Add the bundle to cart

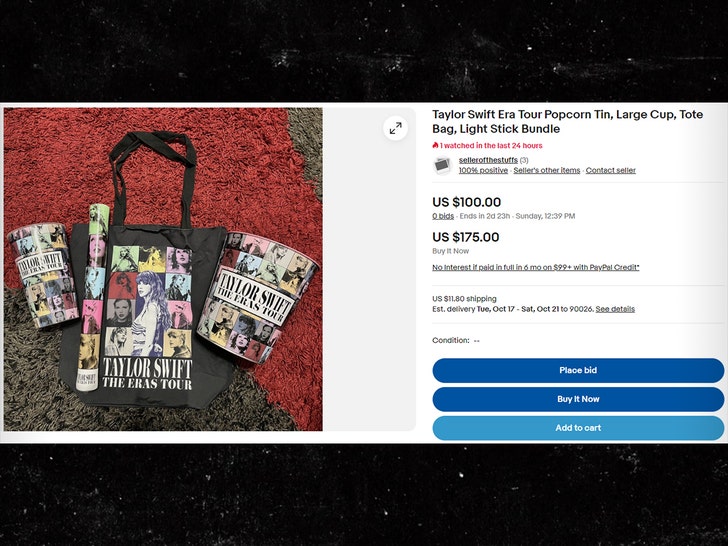pos(578,428)
